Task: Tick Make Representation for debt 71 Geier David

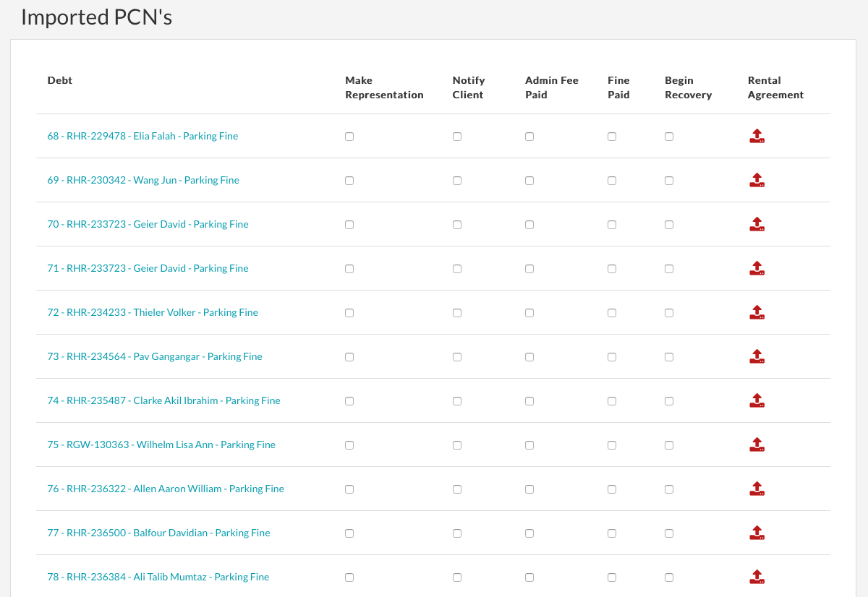Action: click(349, 269)
